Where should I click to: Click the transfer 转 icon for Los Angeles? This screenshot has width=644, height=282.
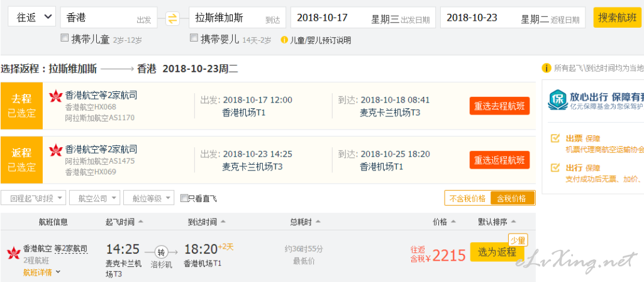point(161,252)
